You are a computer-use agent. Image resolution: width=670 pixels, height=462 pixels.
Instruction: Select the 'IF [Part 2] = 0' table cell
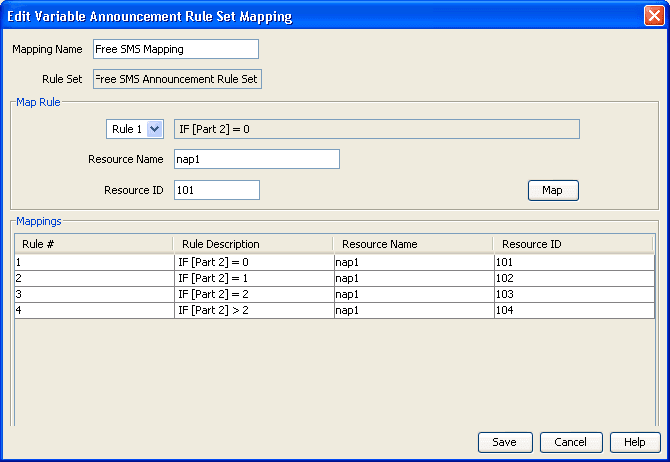point(254,262)
